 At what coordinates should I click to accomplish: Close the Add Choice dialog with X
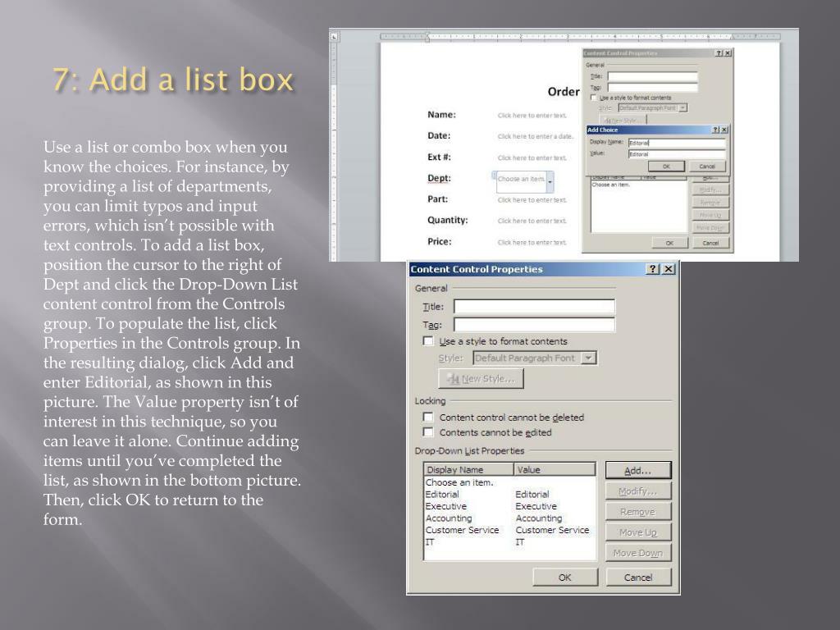pos(724,130)
